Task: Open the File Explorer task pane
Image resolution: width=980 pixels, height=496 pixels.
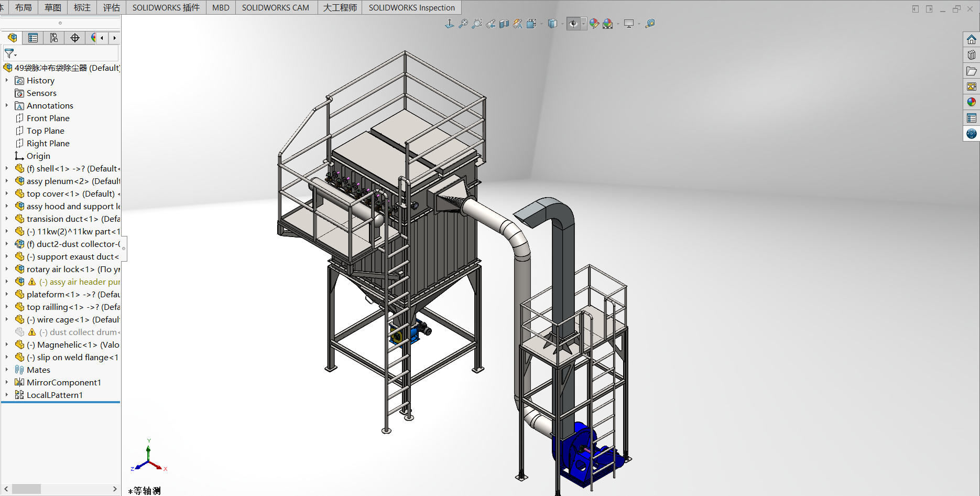Action: (972, 71)
